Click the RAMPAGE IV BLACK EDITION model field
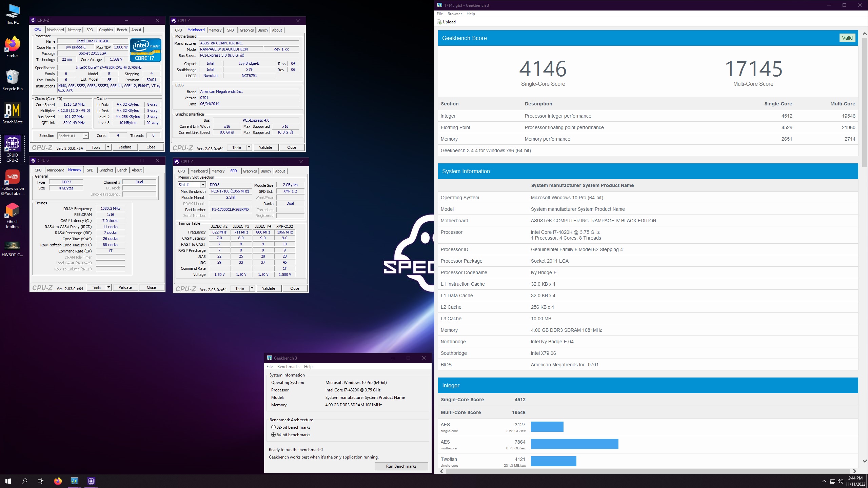This screenshot has width=868, height=488. click(231, 49)
